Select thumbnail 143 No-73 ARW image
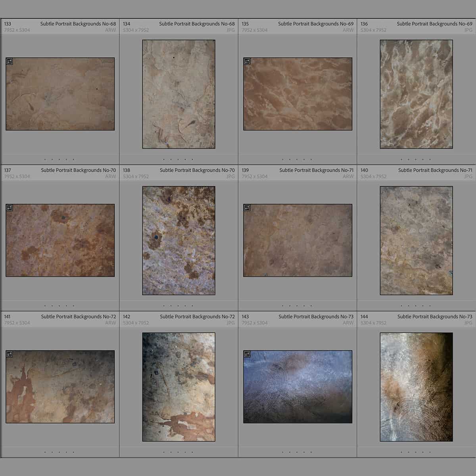 tap(298, 387)
